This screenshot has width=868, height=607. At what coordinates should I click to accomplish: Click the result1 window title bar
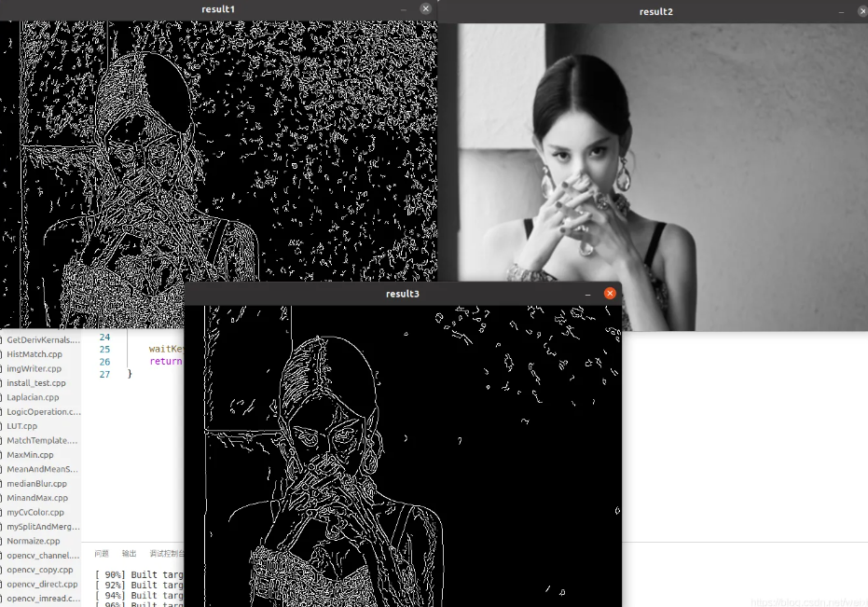218,9
